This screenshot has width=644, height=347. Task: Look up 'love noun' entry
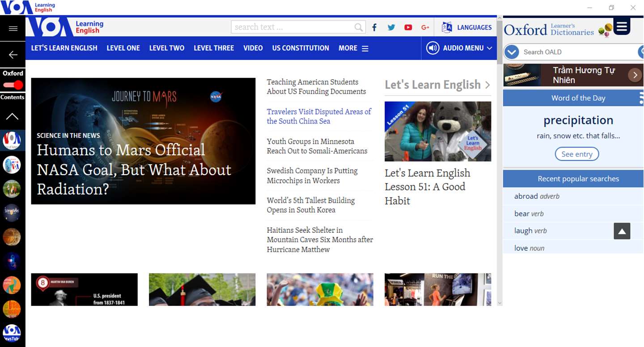(529, 248)
